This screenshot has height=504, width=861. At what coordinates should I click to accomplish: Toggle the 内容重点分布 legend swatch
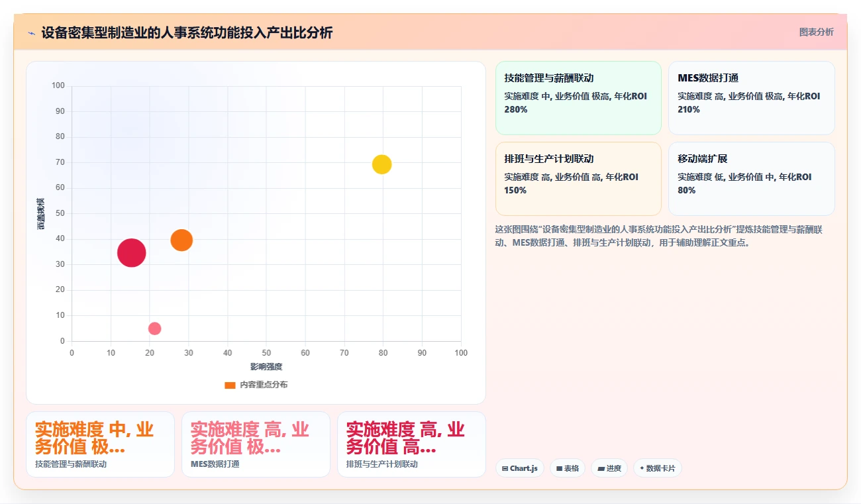point(230,385)
